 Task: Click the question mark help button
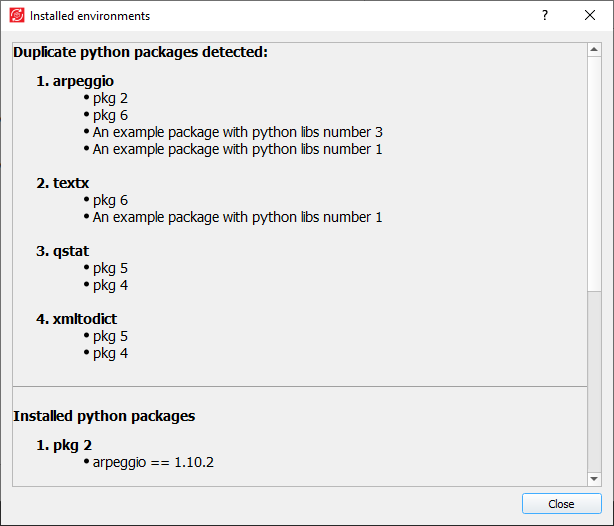[545, 16]
